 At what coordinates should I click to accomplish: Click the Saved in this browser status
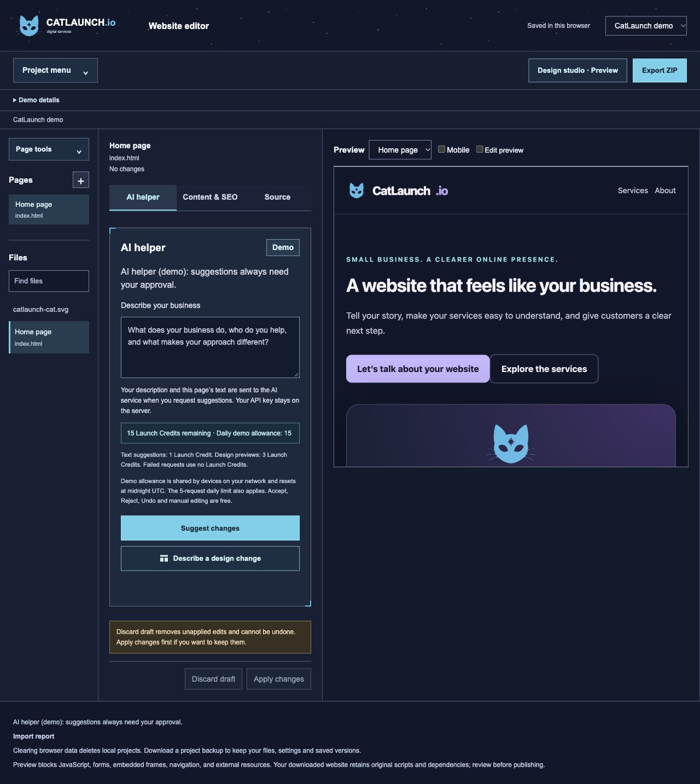558,26
